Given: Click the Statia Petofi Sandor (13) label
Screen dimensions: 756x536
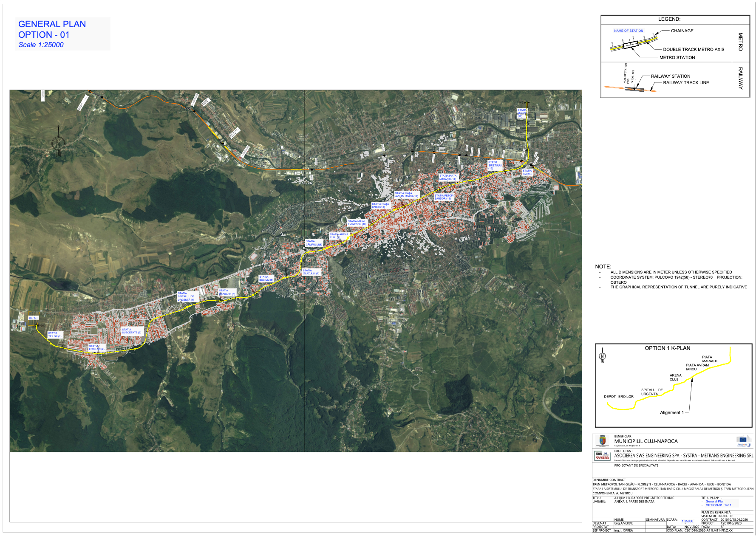Looking at the screenshot, I should 444,197.
